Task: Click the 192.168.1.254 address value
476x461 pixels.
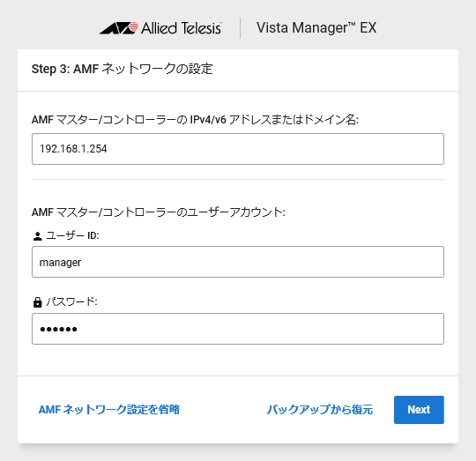Action: point(73,149)
